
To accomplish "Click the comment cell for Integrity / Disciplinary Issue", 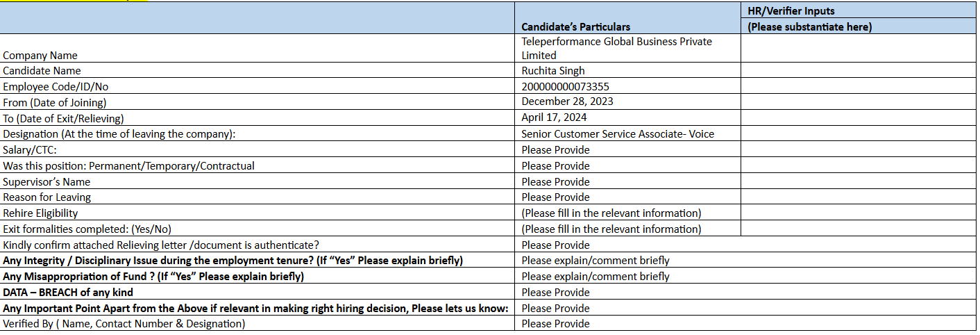I will pos(595,261).
